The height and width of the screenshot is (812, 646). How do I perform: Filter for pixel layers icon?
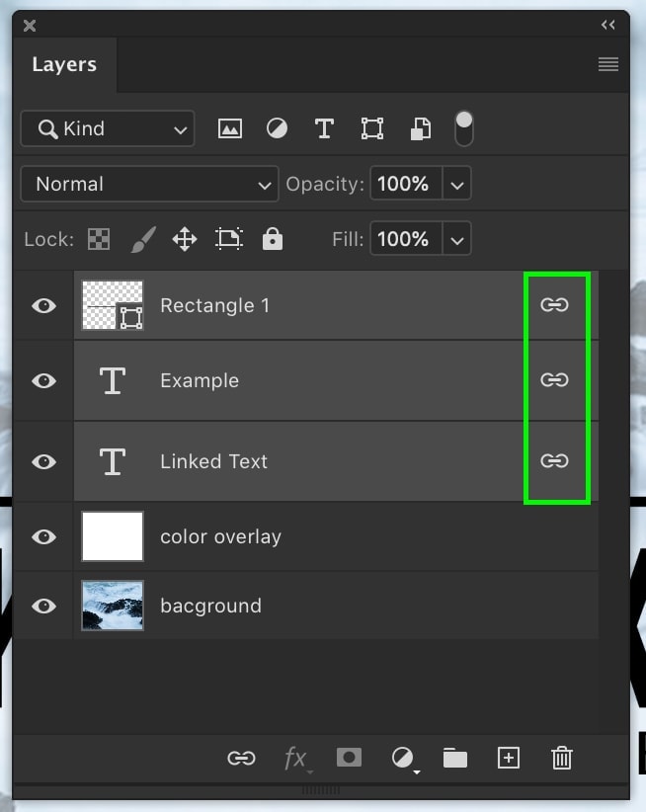click(230, 128)
